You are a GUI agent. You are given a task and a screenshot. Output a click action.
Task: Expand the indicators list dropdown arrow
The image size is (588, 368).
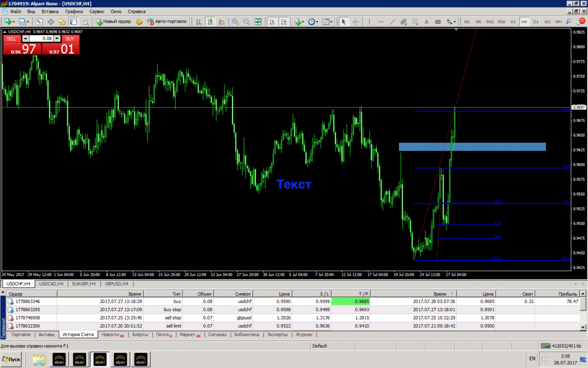click(x=303, y=22)
